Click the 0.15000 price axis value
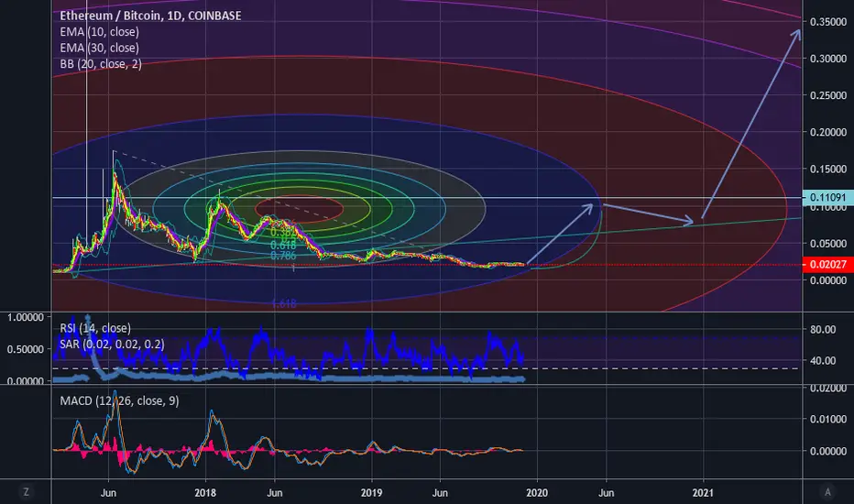 827,170
